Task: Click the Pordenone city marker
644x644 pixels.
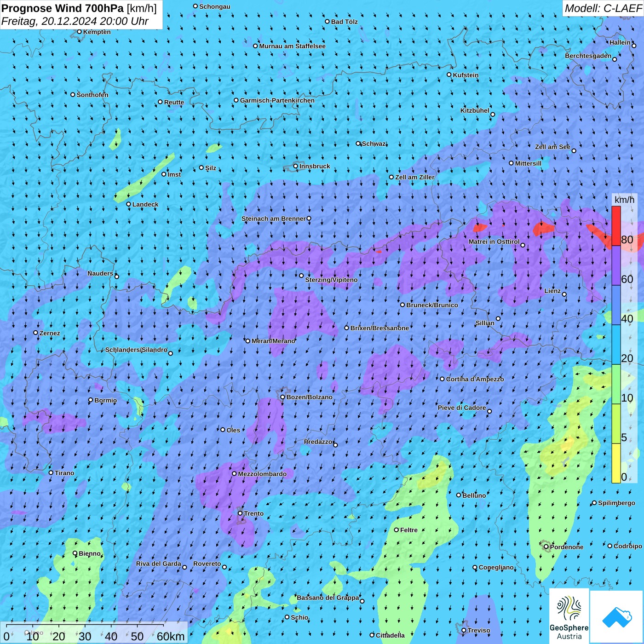Action: 546,547
